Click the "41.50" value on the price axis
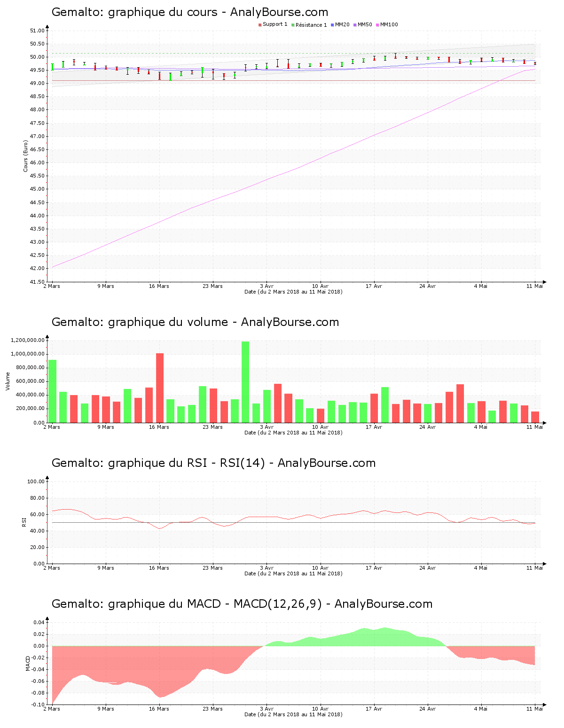 click(37, 282)
